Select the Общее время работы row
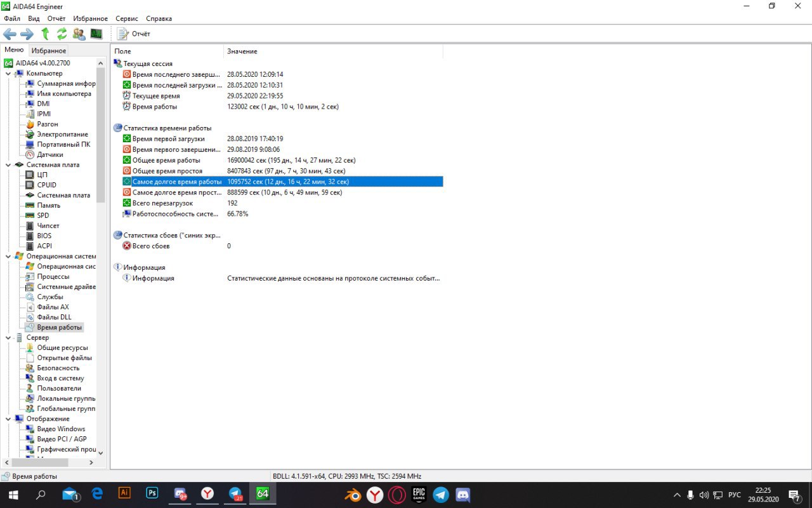The image size is (812, 508). click(277, 161)
